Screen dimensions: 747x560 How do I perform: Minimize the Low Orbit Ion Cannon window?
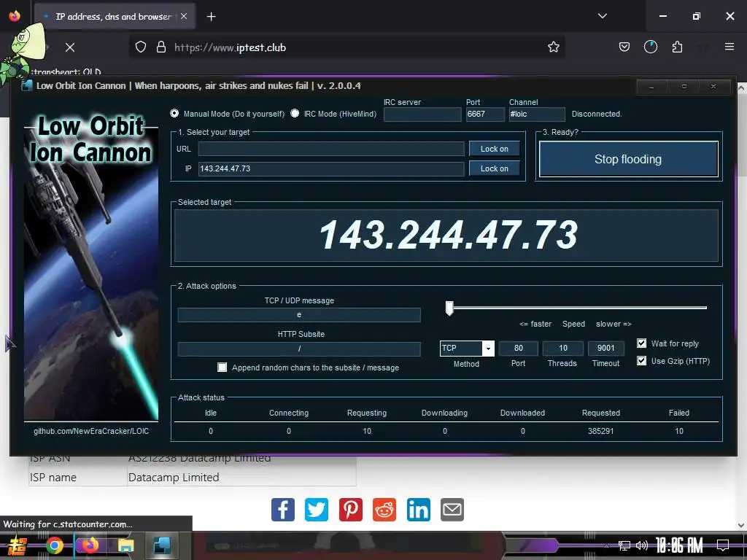pyautogui.click(x=651, y=87)
